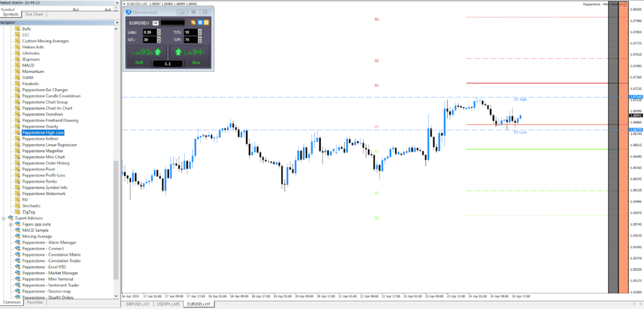This screenshot has width=644, height=309.
Task: Click the Pepperstone - Sentiment Trader icon
Action: point(18,285)
